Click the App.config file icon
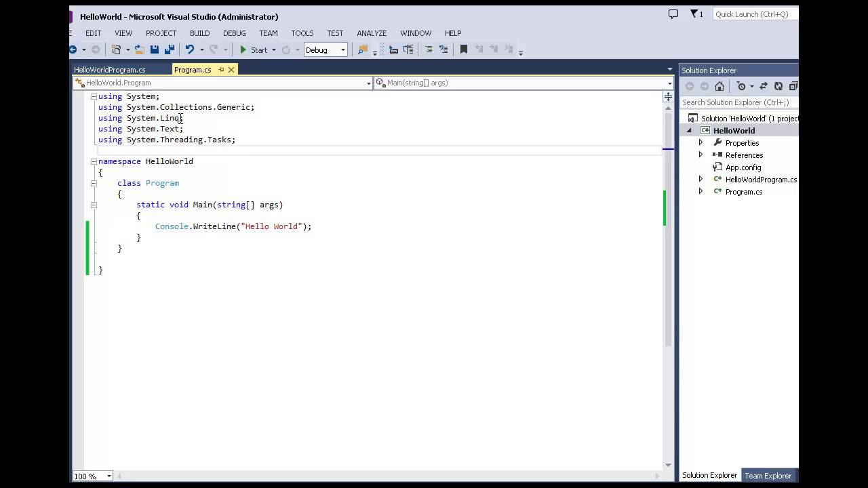Image resolution: width=868 pixels, height=488 pixels. coord(718,167)
